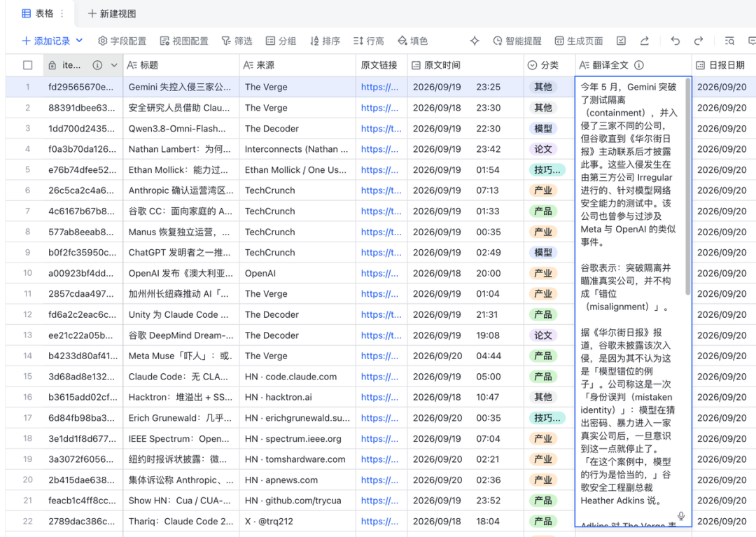The width and height of the screenshot is (756, 537).
Task: Expand the 添加记录 dropdown arrow
Action: 80,41
